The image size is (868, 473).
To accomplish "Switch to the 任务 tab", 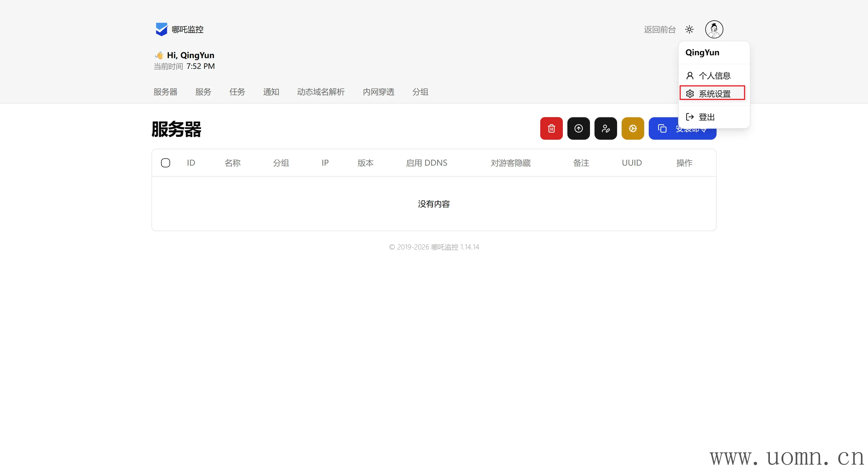I will (x=237, y=92).
